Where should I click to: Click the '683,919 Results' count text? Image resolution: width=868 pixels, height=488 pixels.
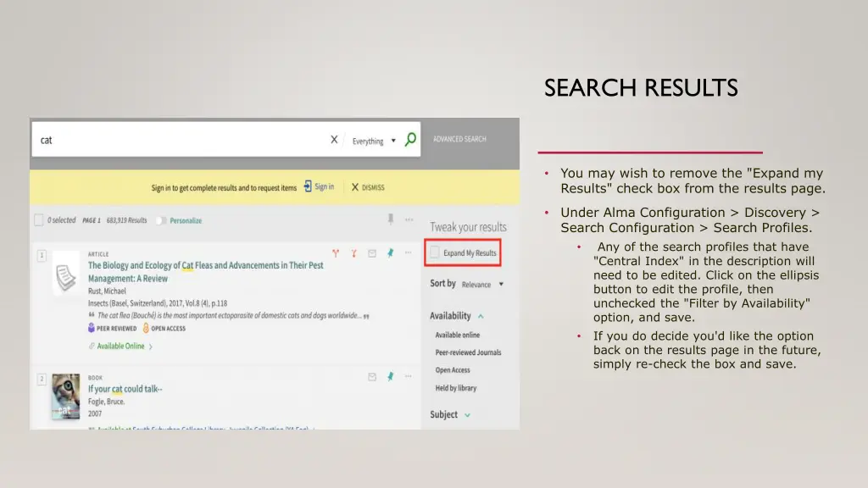tap(127, 220)
